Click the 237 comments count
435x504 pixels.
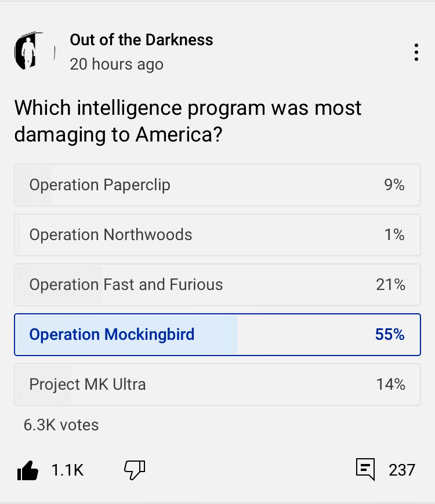(x=402, y=470)
